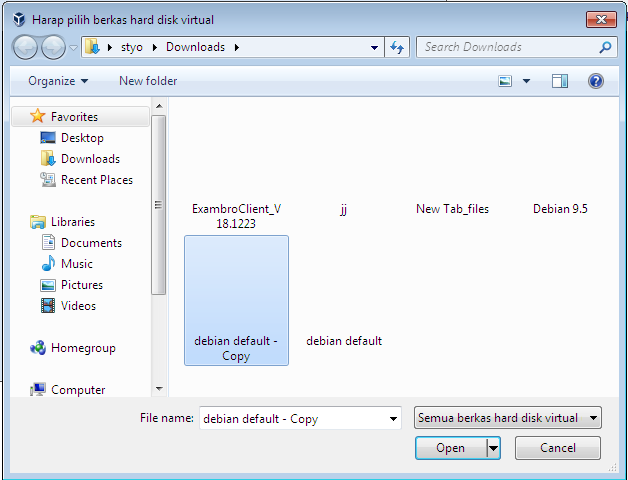
Task: Open the recent locations dropdown beside navigation arrows
Action: (x=73, y=48)
